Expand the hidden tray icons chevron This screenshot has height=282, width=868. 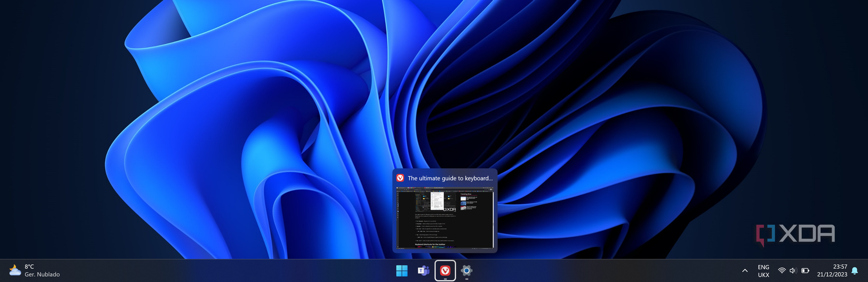[745, 270]
